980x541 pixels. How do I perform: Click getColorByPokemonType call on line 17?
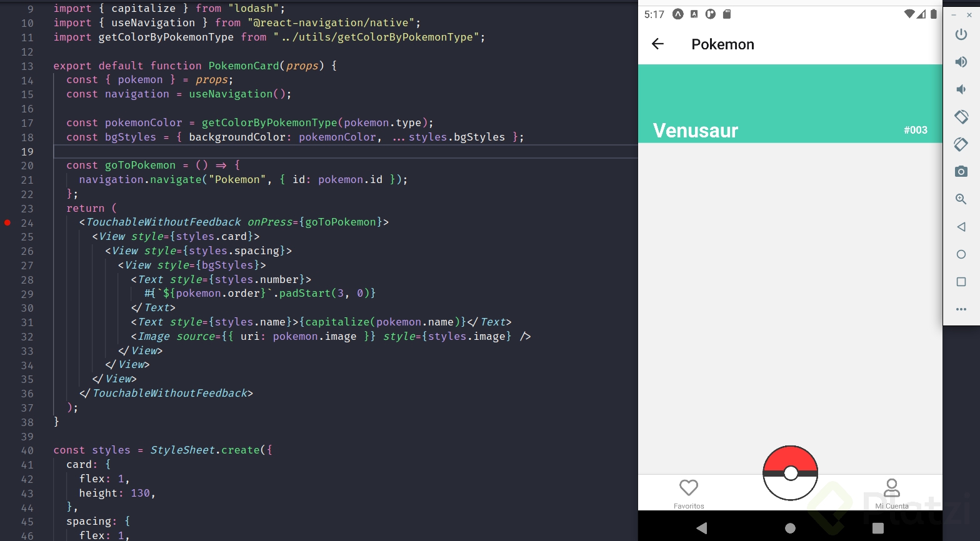tap(269, 122)
